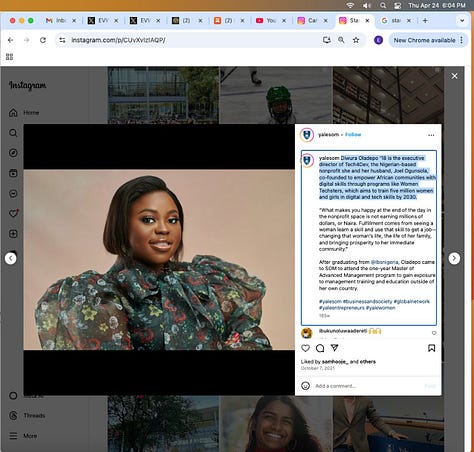This screenshot has width=474, height=452.
Task: Open Explore compass icon in sidebar
Action: [13, 153]
